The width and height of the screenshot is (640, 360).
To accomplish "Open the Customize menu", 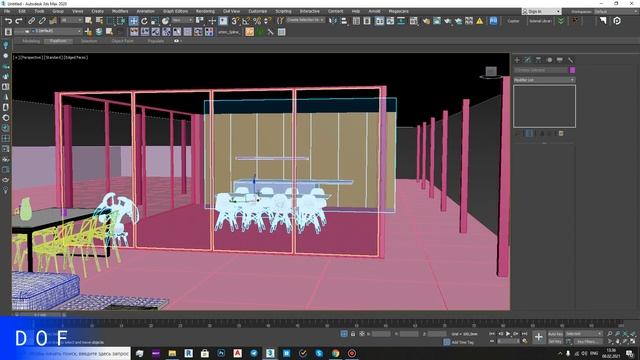I will (x=258, y=11).
